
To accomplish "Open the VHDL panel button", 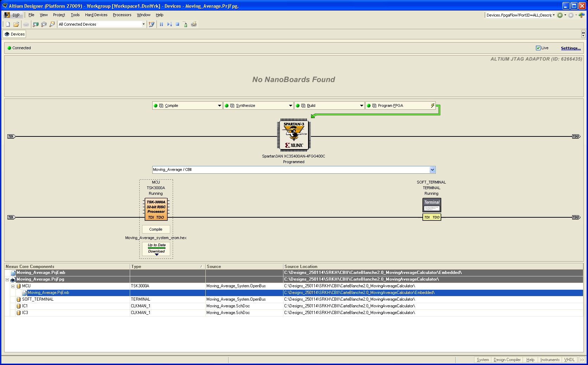I will tap(569, 360).
